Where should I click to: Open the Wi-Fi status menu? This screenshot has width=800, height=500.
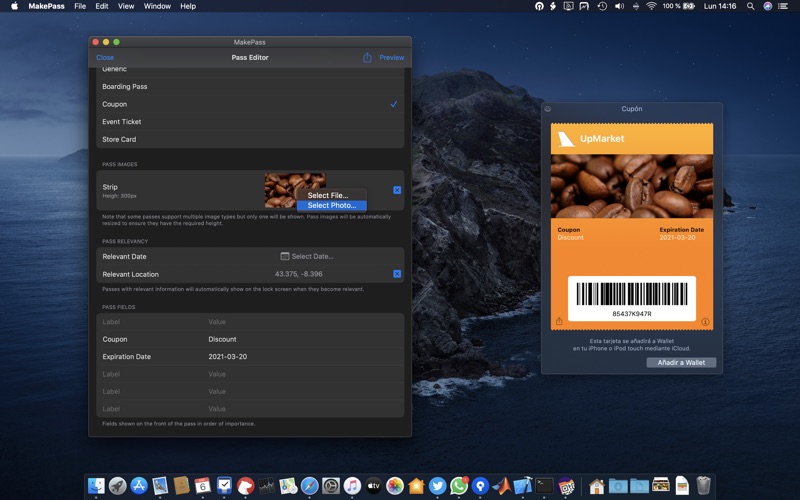click(x=651, y=6)
